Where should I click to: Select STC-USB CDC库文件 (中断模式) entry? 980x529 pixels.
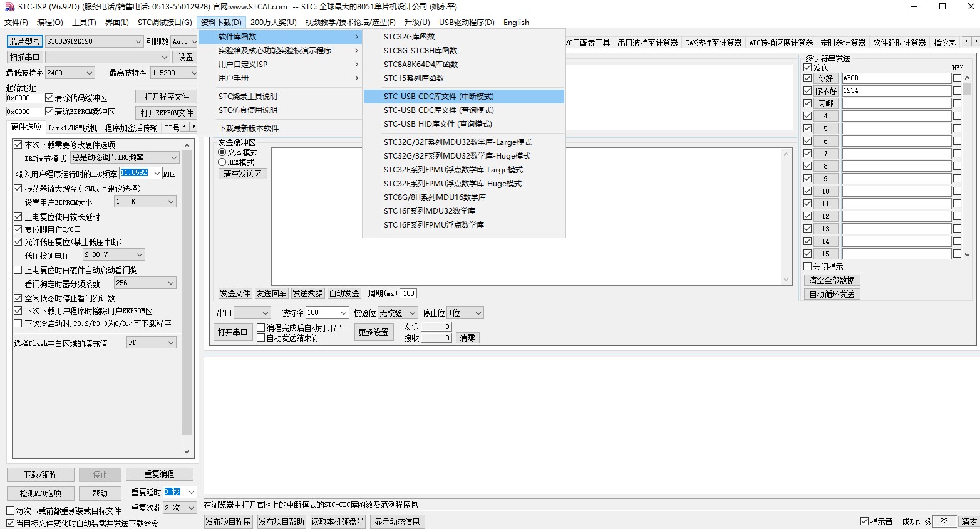click(x=464, y=97)
